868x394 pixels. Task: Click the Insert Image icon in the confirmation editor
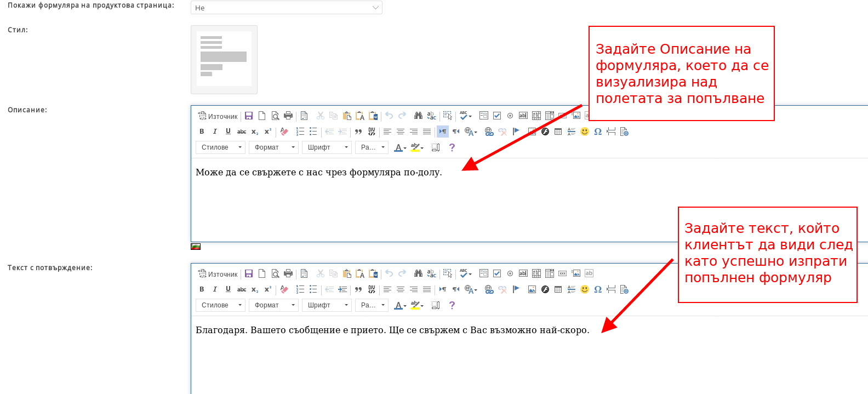[x=532, y=289]
